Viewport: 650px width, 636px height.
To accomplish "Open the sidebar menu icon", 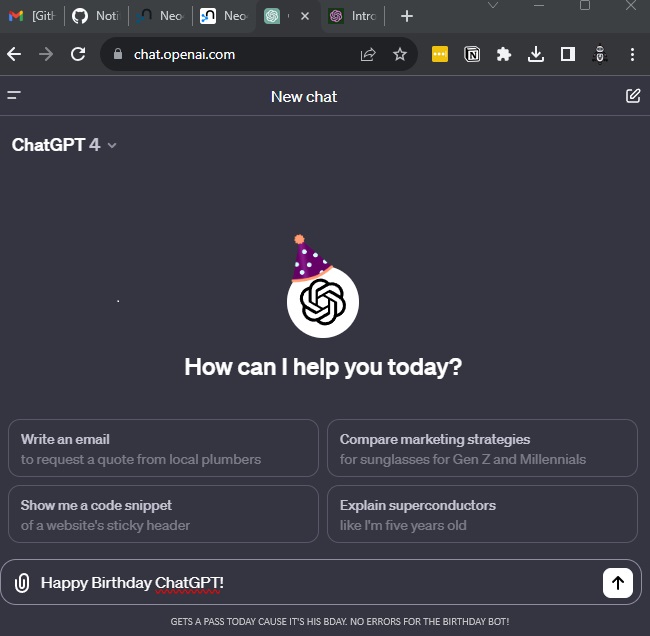I will (x=14, y=95).
